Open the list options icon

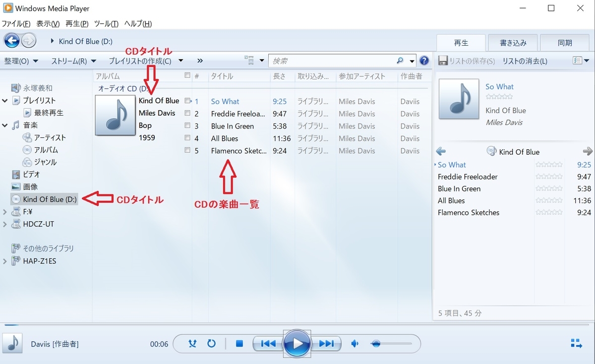(x=577, y=61)
